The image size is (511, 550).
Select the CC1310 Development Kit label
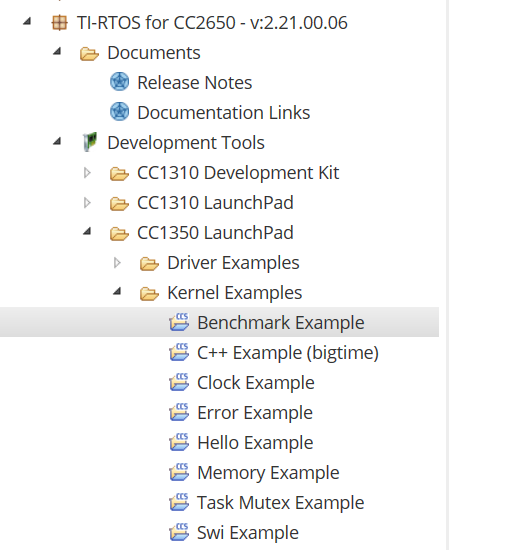point(238,173)
